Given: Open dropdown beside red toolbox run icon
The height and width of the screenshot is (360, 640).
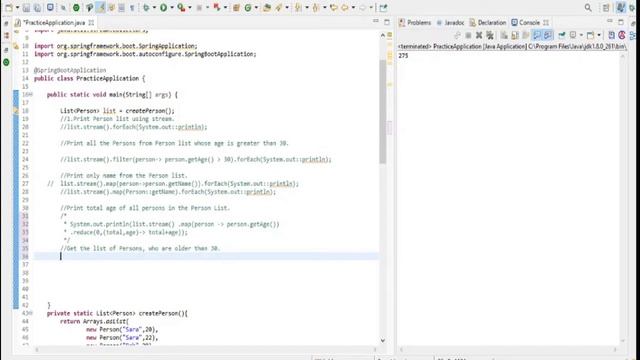Looking at the screenshot, I should 190,7.
